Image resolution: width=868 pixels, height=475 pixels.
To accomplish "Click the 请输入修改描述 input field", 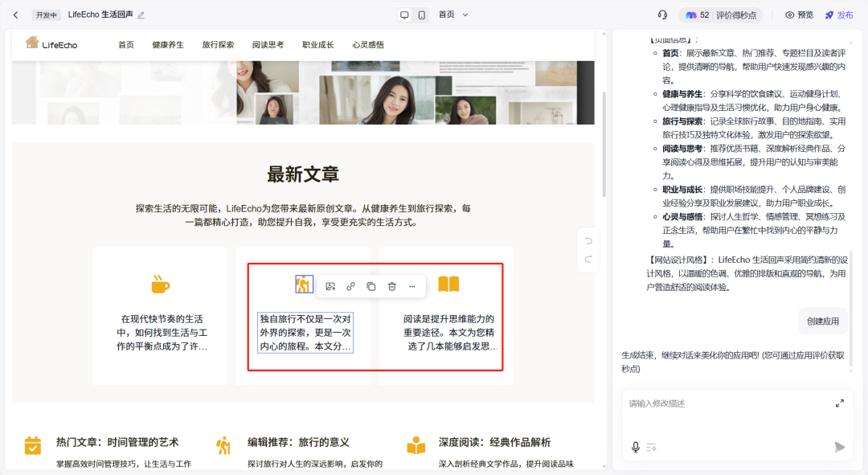I will 723,403.
